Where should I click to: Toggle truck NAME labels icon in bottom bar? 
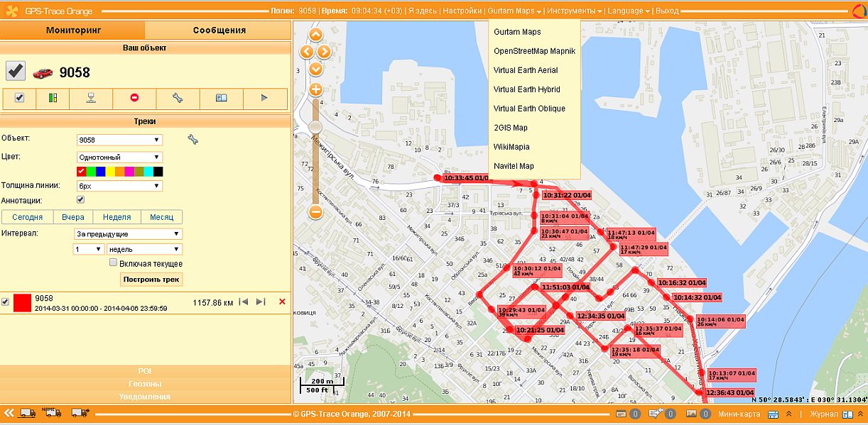[53, 412]
